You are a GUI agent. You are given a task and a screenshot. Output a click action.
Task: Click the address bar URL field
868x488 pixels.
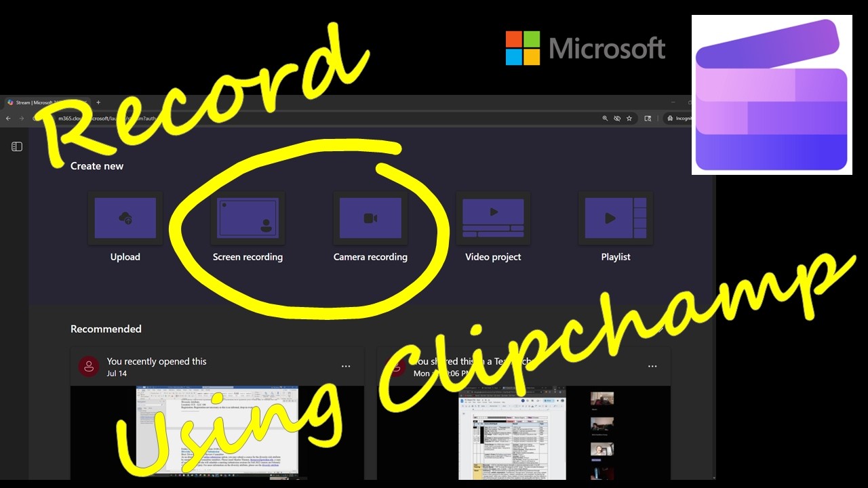pyautogui.click(x=312, y=118)
